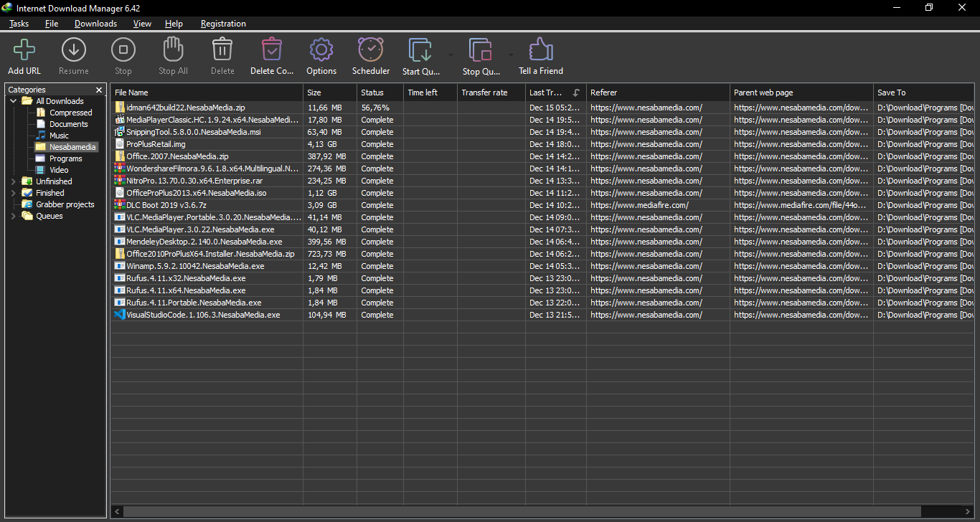
Task: Open Options gear icon
Action: 321,49
